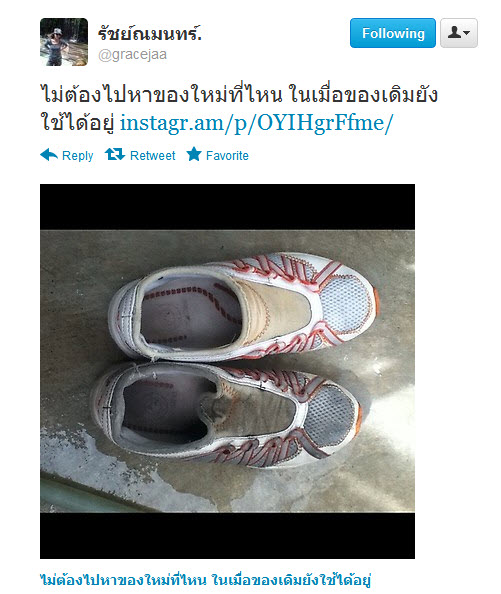Open gracejaa's profile avatar picture

(64, 42)
